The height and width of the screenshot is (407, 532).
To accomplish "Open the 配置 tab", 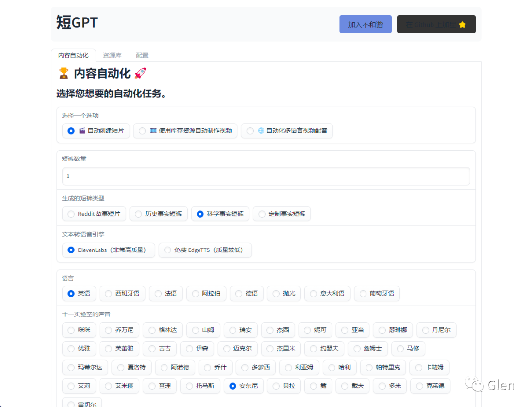I will point(142,55).
